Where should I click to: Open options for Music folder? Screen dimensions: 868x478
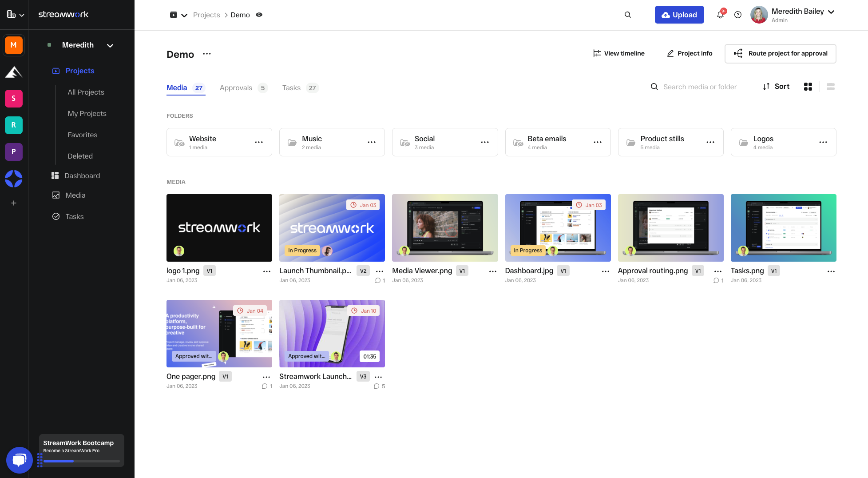[372, 142]
